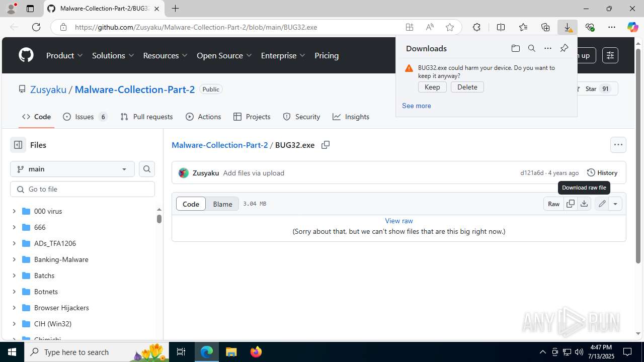Open edit options dropdown arrow
The image size is (644, 362).
point(615,204)
